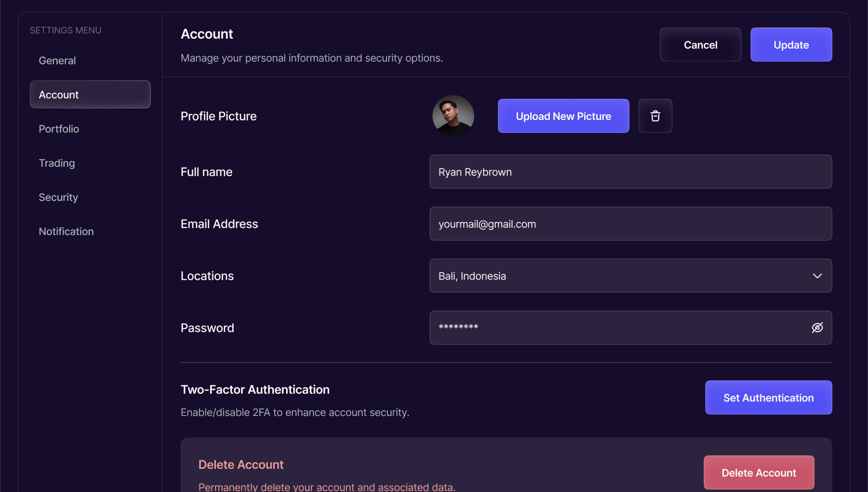Focus the Full name input field
868x492 pixels.
[630, 172]
